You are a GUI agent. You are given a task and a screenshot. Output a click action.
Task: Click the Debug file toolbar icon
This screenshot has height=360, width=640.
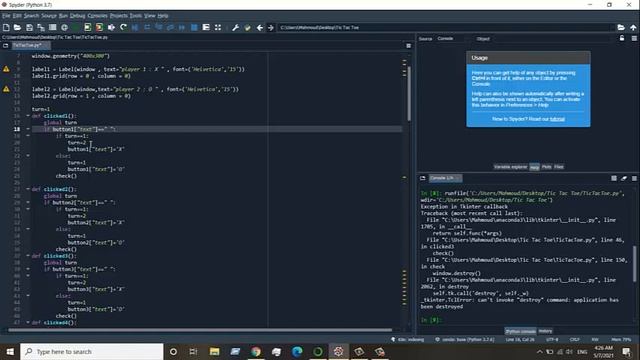tap(135, 27)
